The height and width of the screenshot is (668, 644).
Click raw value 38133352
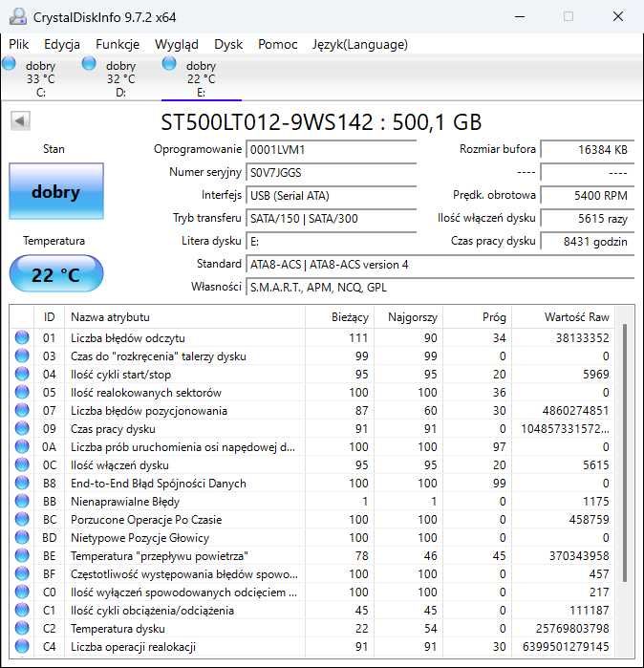tap(582, 338)
